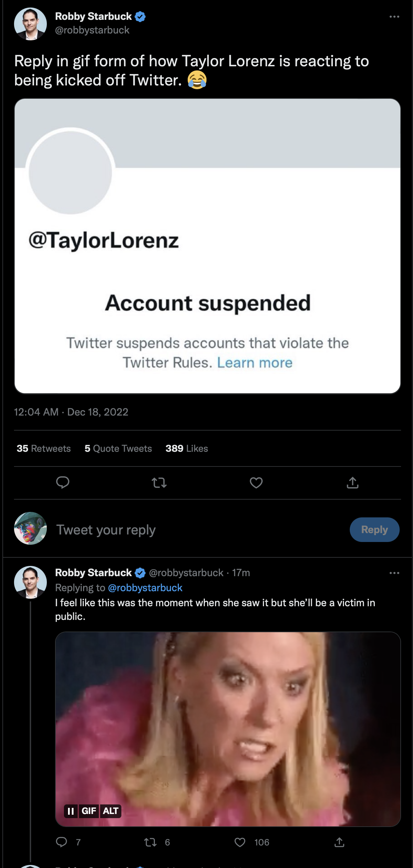The height and width of the screenshot is (868, 413).
Task: Click the Tweet your reply text field
Action: pyautogui.click(x=198, y=530)
